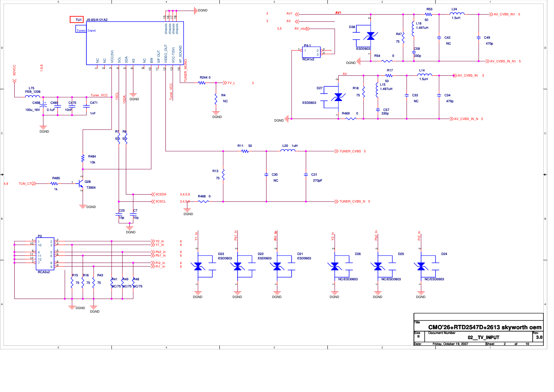Screen dimensions: 554x392
Task: Click the revision value 3.0
Action: 539,337
